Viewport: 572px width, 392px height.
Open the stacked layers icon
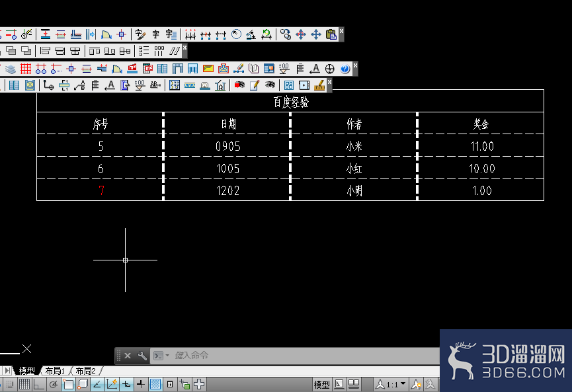[11, 69]
